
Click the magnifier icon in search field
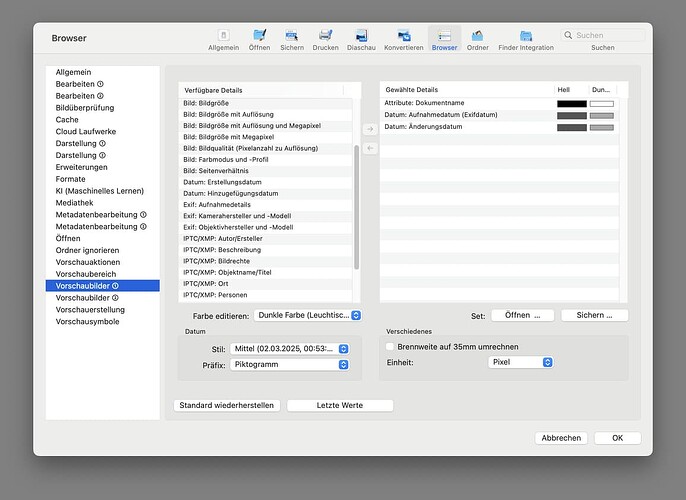[x=568, y=35]
